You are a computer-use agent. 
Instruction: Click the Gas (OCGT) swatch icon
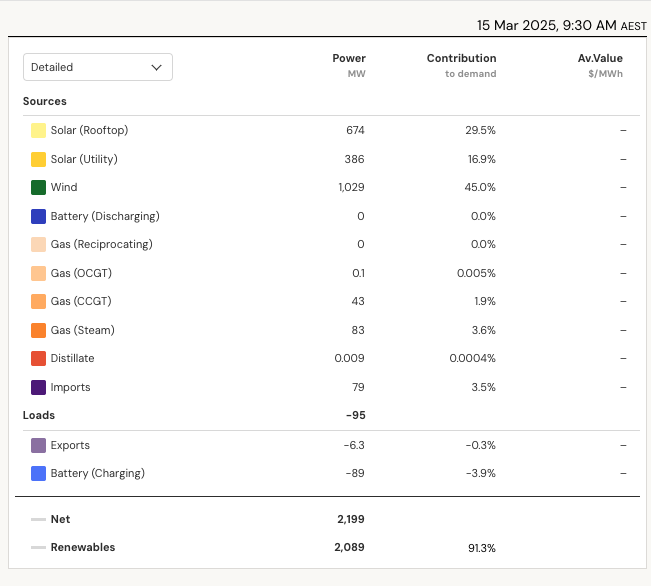click(39, 273)
